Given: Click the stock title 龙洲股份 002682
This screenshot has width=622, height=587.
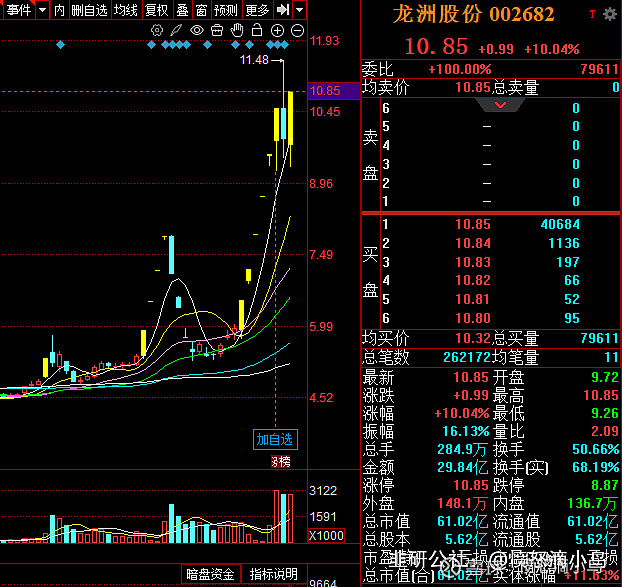Looking at the screenshot, I should pos(473,15).
